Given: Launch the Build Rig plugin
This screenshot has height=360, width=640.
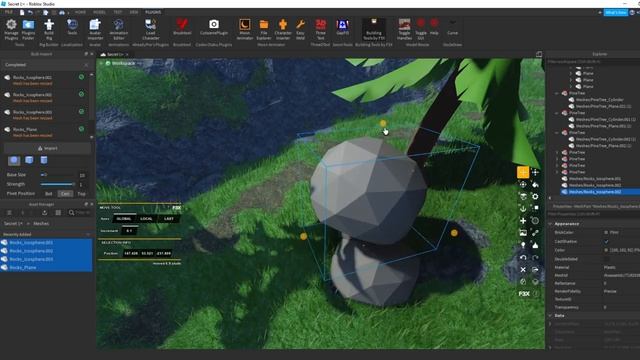Looking at the screenshot, I should coord(49,29).
